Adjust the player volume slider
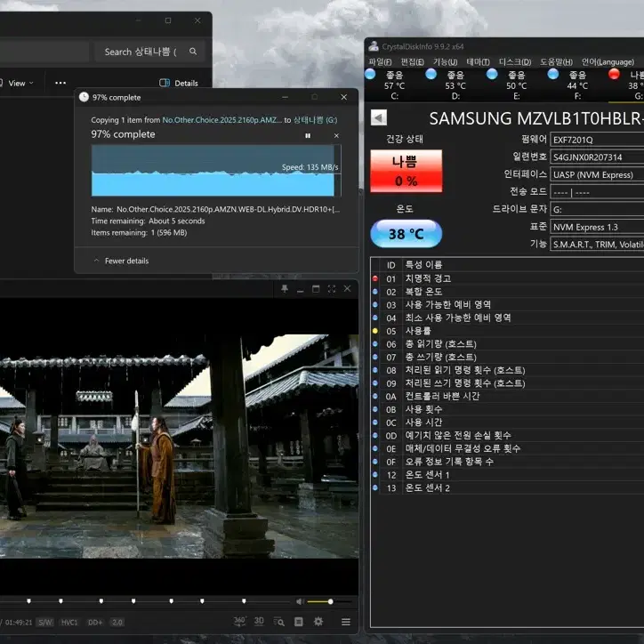 (329, 601)
